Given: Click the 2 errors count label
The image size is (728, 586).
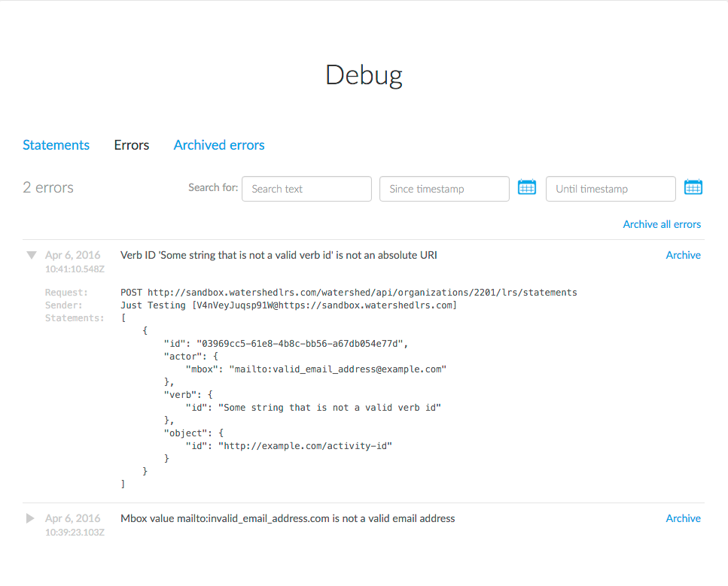Looking at the screenshot, I should (48, 188).
